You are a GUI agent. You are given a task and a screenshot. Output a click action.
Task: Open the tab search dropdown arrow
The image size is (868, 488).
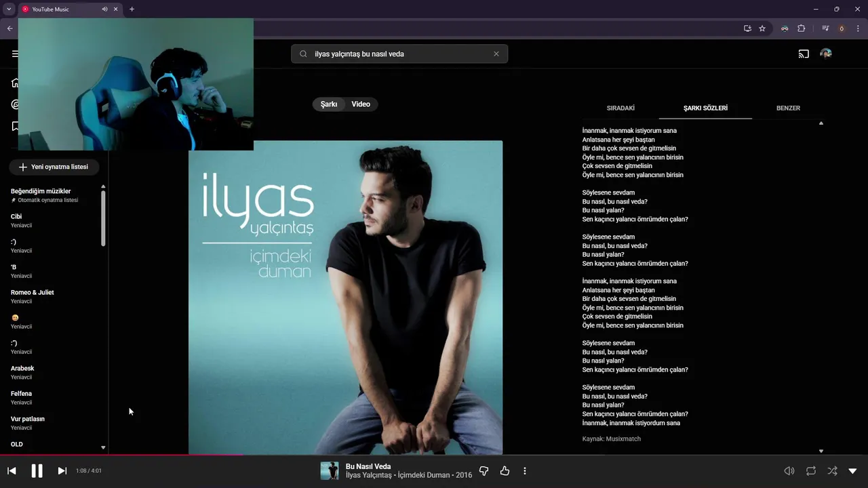(9, 9)
